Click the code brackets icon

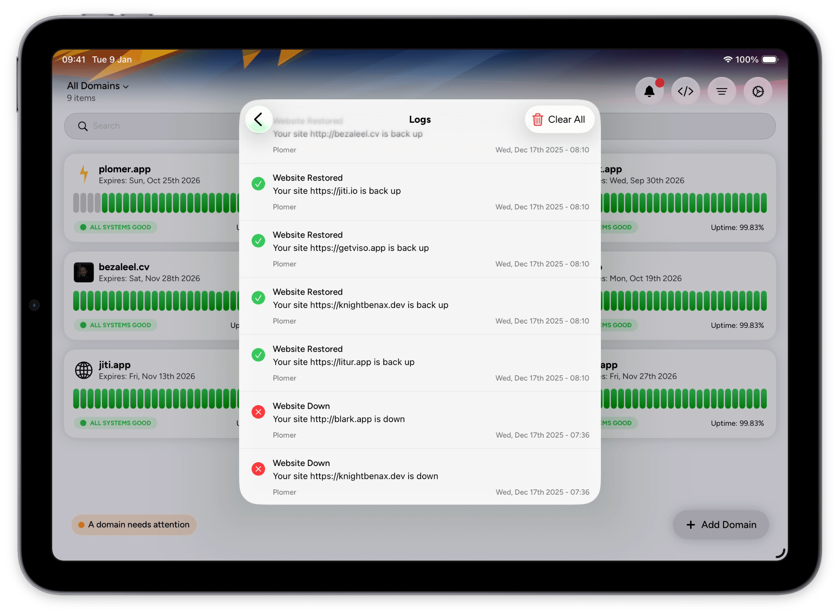pos(685,91)
